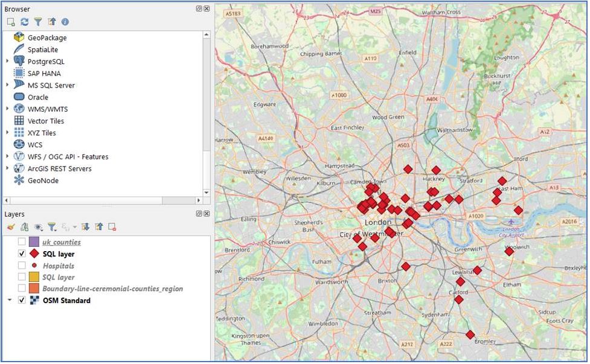This screenshot has width=590, height=364.
Task: Open Manage Map Themes eye icon
Action: [38, 227]
